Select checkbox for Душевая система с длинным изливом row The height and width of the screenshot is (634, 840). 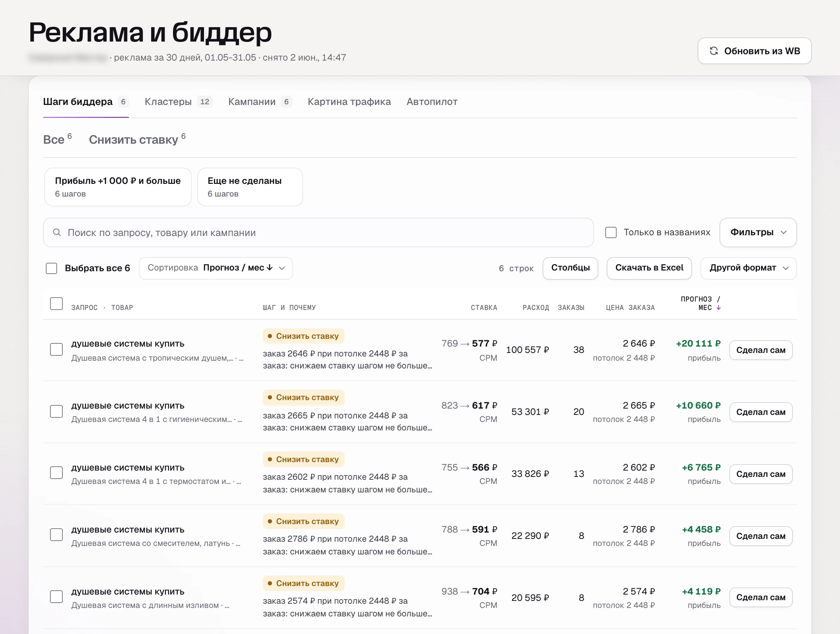(56, 596)
